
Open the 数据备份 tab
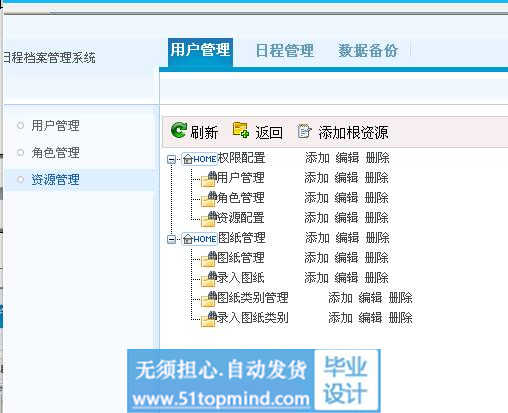pos(368,51)
